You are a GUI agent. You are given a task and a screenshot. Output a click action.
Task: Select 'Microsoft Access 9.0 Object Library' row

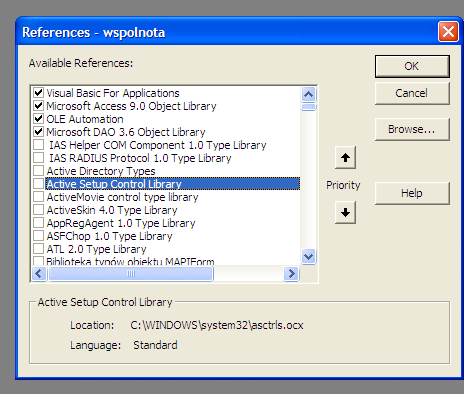131,106
